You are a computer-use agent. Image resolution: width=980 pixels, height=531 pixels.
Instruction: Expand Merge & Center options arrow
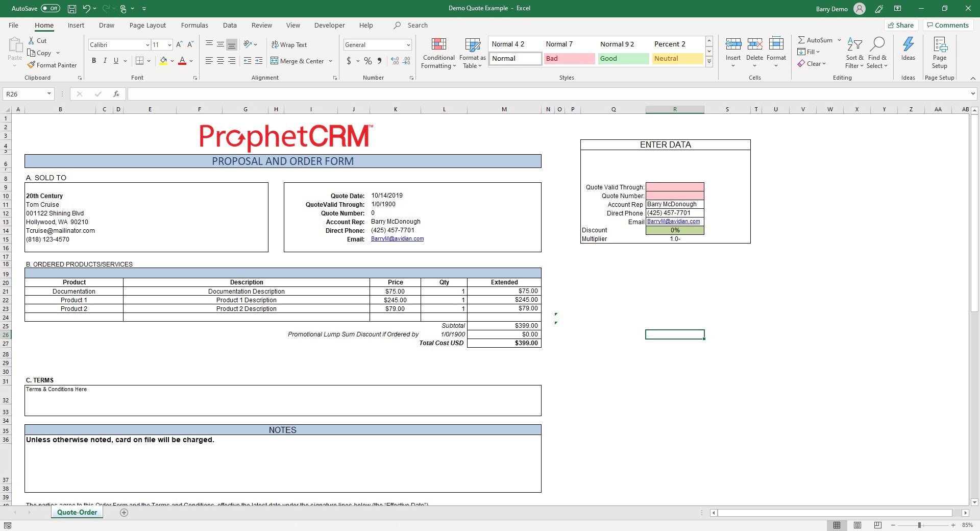click(331, 61)
